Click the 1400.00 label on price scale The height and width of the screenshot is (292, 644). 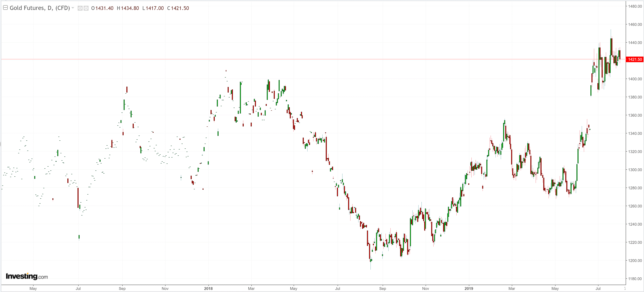pos(635,79)
